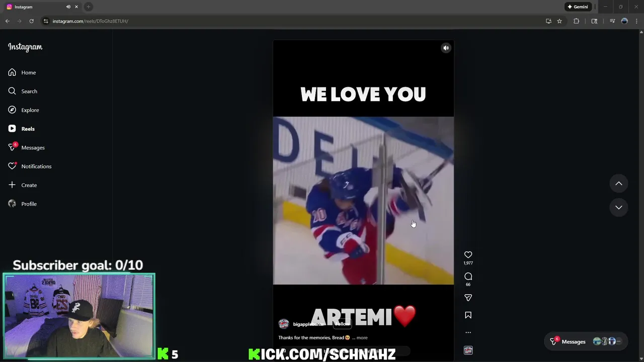Share the reel with the paper plane icon
This screenshot has height=362, width=644.
[x=468, y=298]
